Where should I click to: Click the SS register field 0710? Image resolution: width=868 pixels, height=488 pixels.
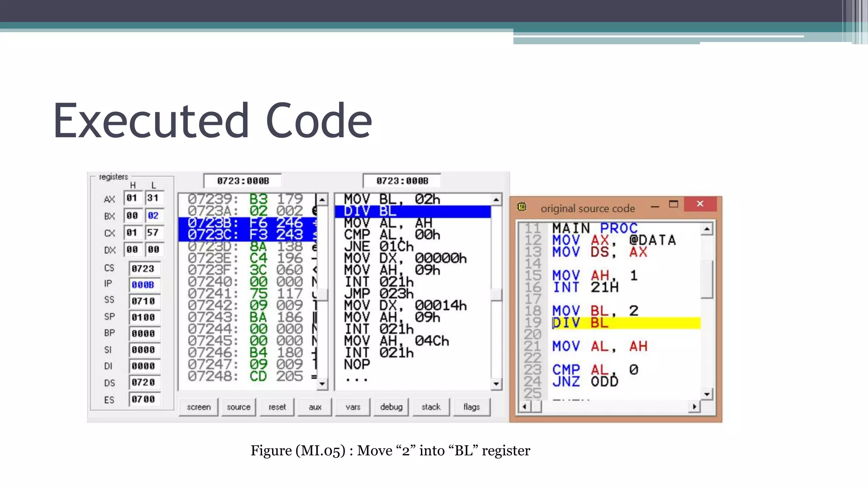pyautogui.click(x=144, y=301)
